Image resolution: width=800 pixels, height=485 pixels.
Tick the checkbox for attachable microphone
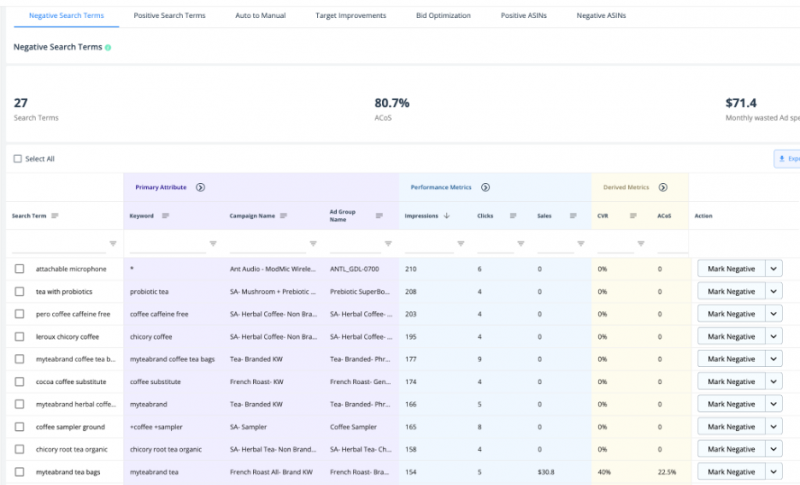(x=19, y=269)
